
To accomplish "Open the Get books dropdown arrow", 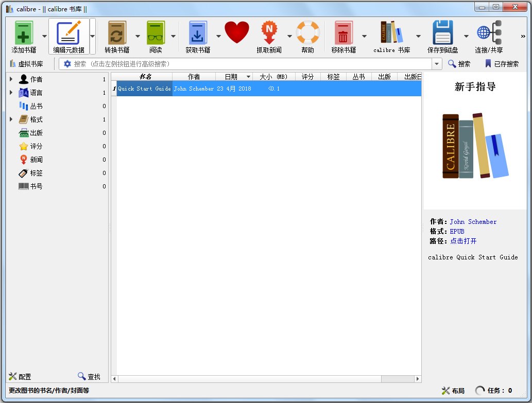I will pyautogui.click(x=218, y=36).
